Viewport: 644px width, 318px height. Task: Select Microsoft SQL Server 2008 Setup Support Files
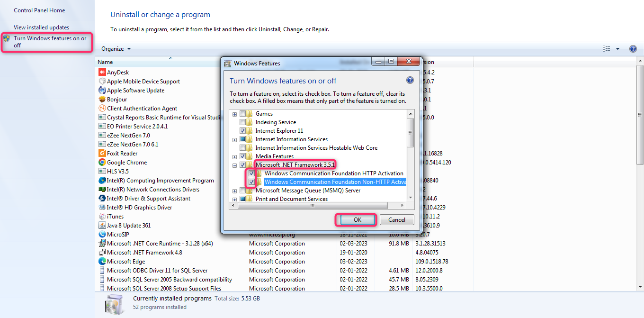164,289
